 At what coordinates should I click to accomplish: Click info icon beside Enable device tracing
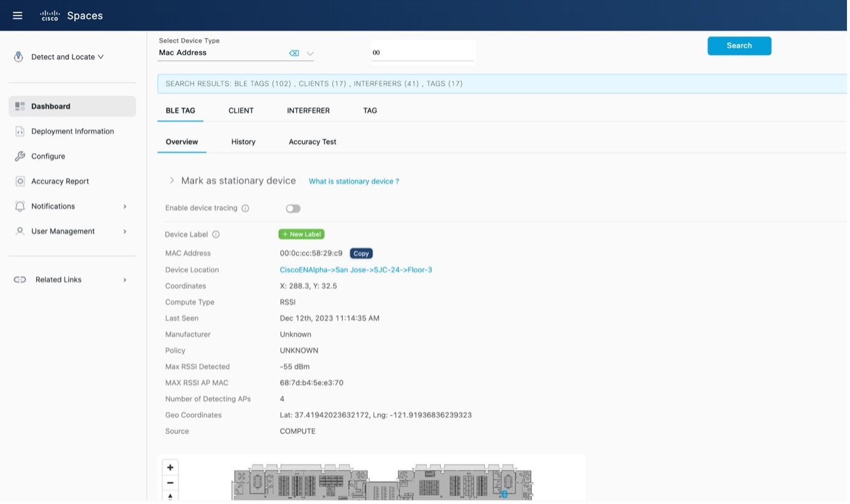246,209
